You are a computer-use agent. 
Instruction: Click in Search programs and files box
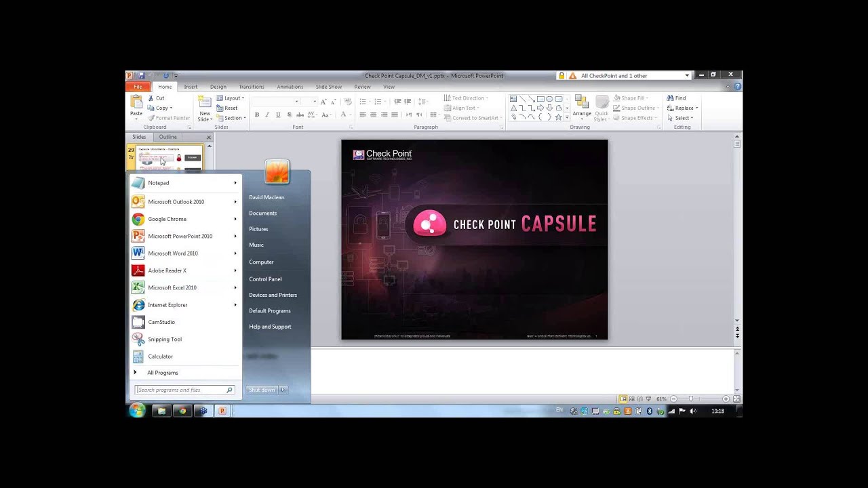click(184, 390)
